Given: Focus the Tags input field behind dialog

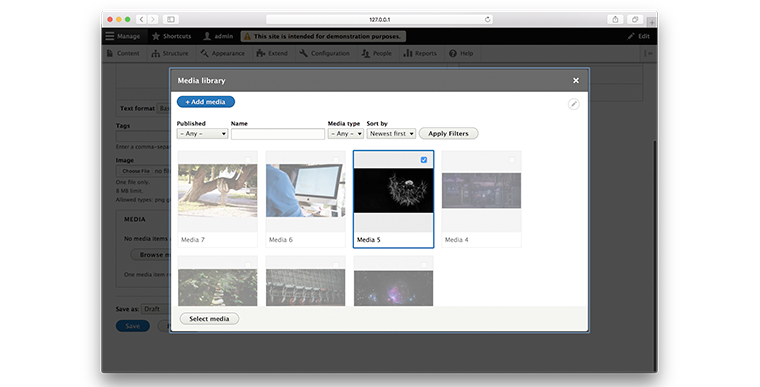Looking at the screenshot, I should 143,136.
